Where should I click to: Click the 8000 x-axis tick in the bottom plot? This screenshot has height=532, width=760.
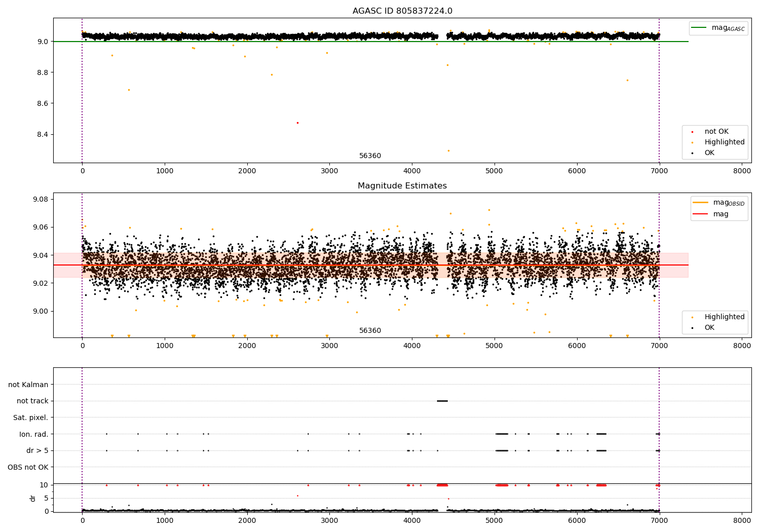[x=742, y=520]
